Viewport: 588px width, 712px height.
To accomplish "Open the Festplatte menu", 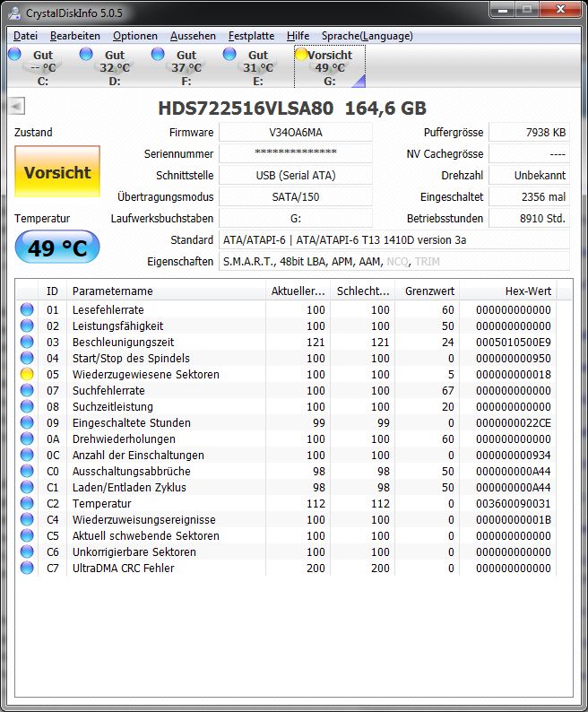I will [251, 36].
